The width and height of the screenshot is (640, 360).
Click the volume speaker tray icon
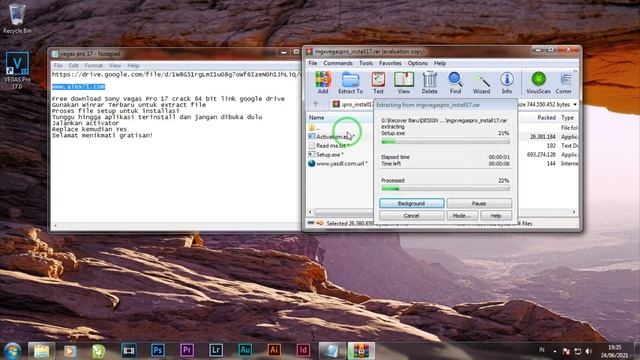pos(589,351)
